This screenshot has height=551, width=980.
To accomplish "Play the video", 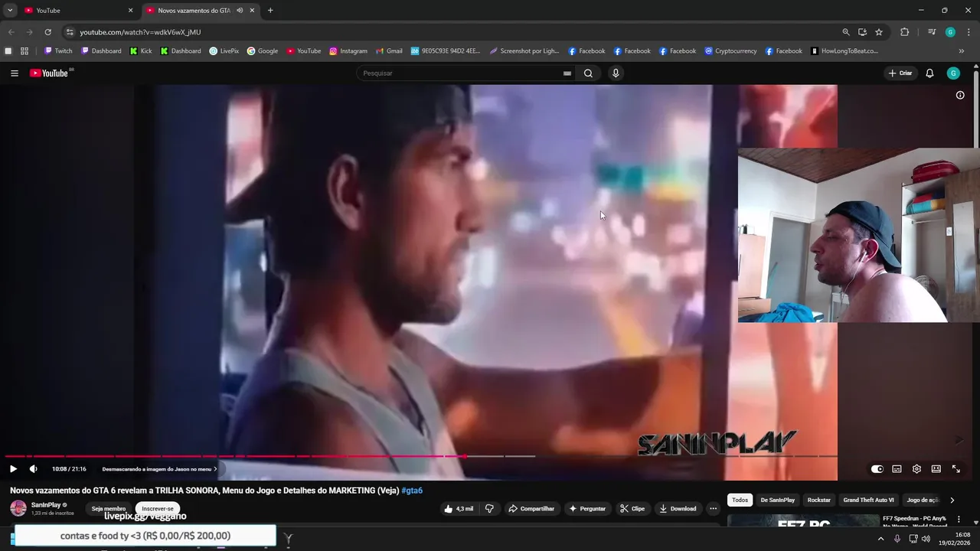I will pos(13,469).
